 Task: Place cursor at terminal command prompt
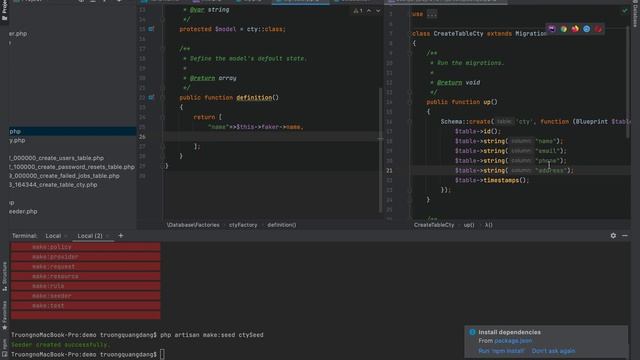tap(162, 354)
